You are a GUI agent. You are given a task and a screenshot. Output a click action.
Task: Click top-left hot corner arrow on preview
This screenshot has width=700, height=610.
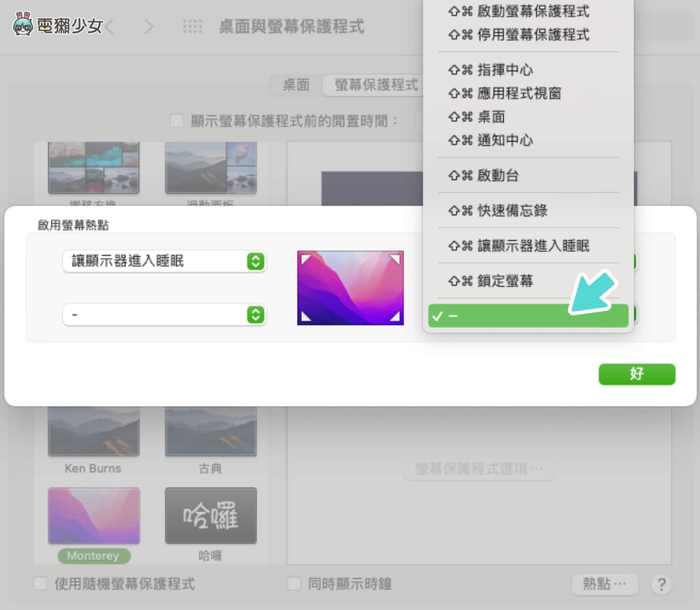(306, 259)
